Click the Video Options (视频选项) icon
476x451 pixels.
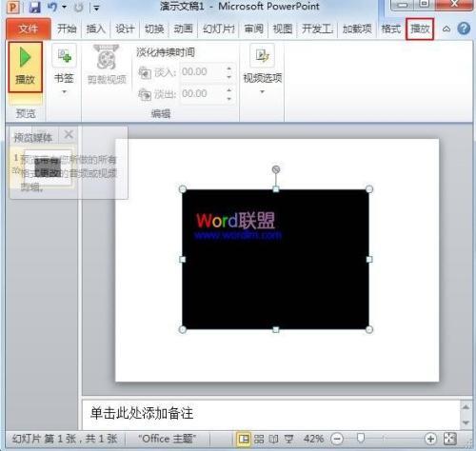[x=262, y=55]
